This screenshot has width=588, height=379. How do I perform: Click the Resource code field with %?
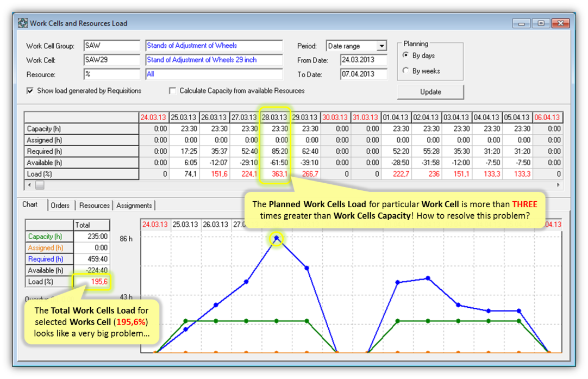tap(112, 74)
